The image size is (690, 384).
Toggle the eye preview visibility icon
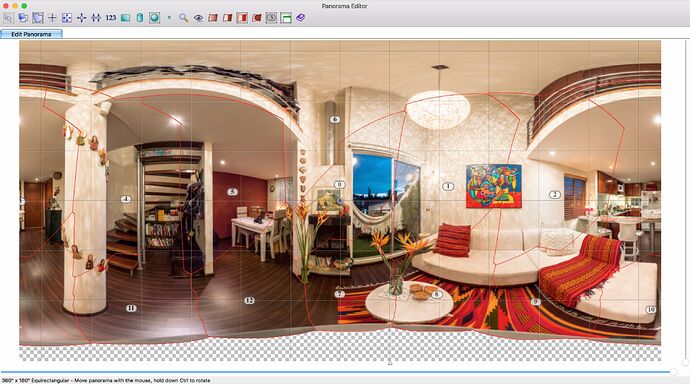tap(198, 18)
